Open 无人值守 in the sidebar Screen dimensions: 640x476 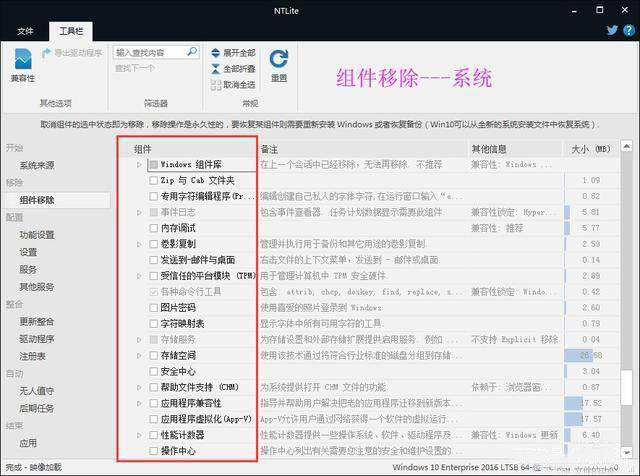[37, 391]
